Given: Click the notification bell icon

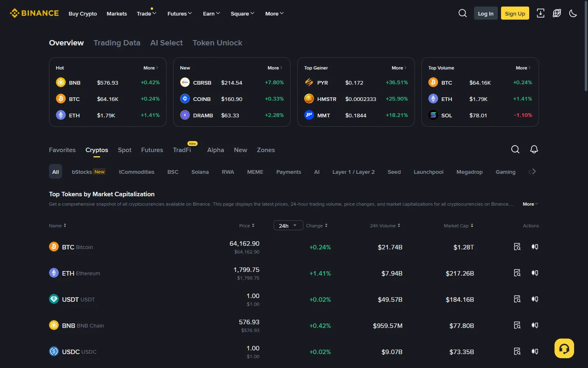Looking at the screenshot, I should 534,149.
